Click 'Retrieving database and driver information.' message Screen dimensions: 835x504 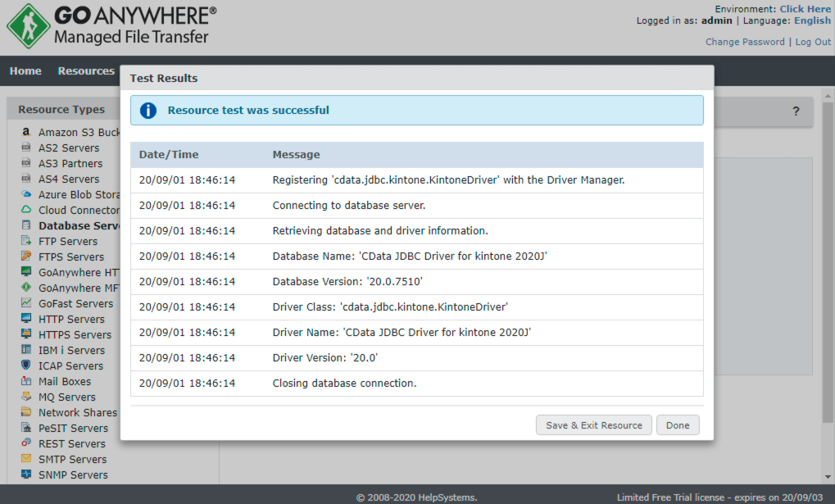380,230
